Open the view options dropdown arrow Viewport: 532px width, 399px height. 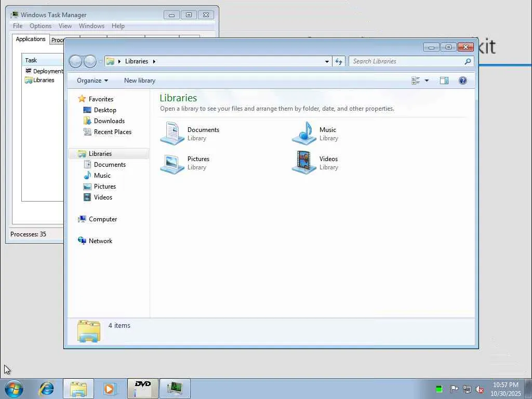[x=427, y=81]
